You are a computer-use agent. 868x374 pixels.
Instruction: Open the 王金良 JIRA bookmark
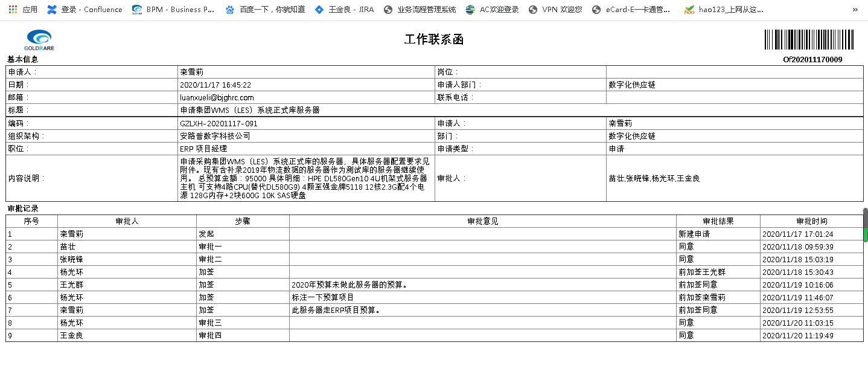coord(345,10)
